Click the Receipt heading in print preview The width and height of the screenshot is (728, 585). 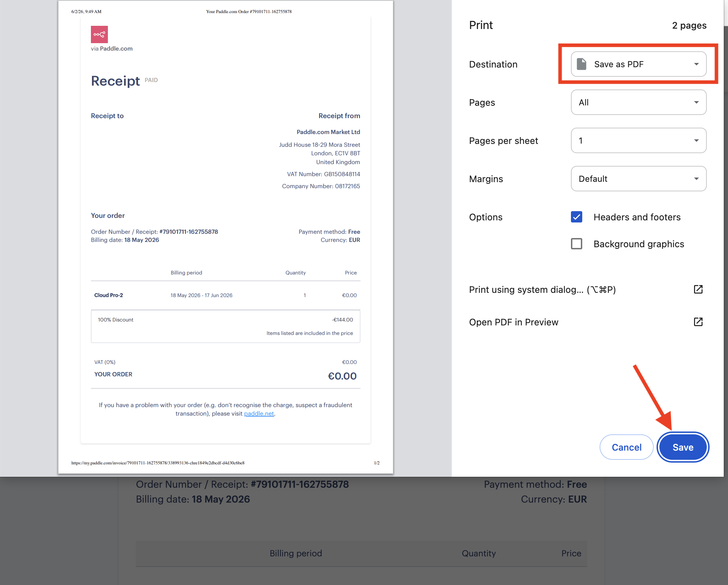115,81
